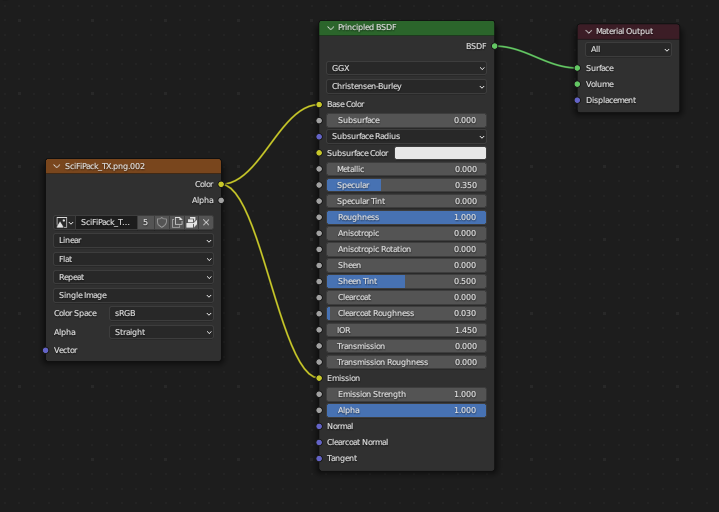
Task: Open the image browse datablock icon
Action: coord(64,222)
